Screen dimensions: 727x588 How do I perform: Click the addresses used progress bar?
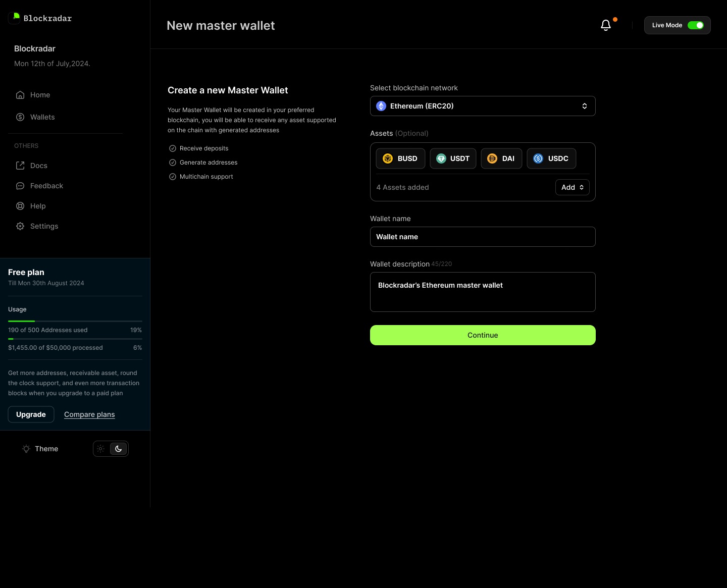(75, 321)
